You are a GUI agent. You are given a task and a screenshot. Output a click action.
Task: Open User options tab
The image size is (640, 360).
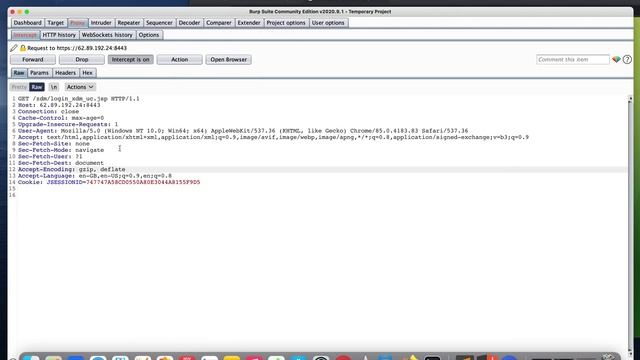(328, 23)
